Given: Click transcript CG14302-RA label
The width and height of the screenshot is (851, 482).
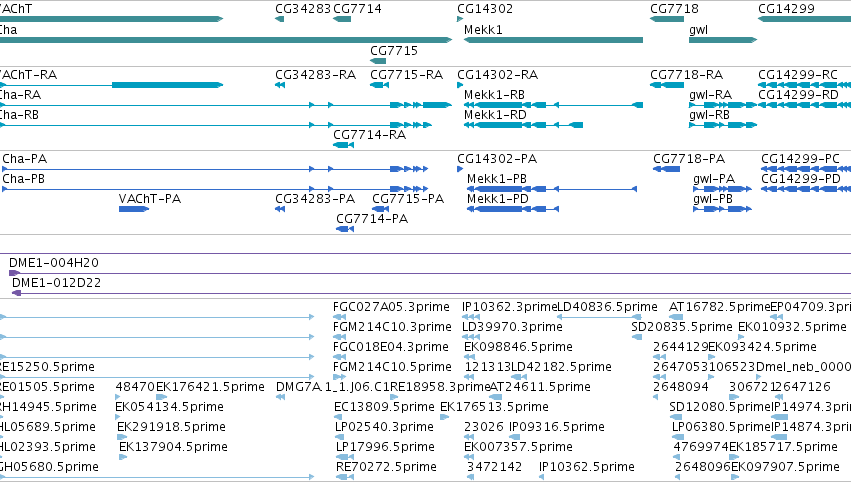Looking at the screenshot, I should (497, 75).
